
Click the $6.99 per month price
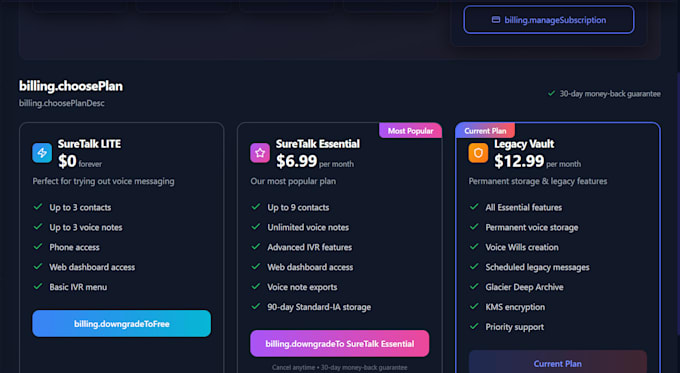tap(315, 162)
